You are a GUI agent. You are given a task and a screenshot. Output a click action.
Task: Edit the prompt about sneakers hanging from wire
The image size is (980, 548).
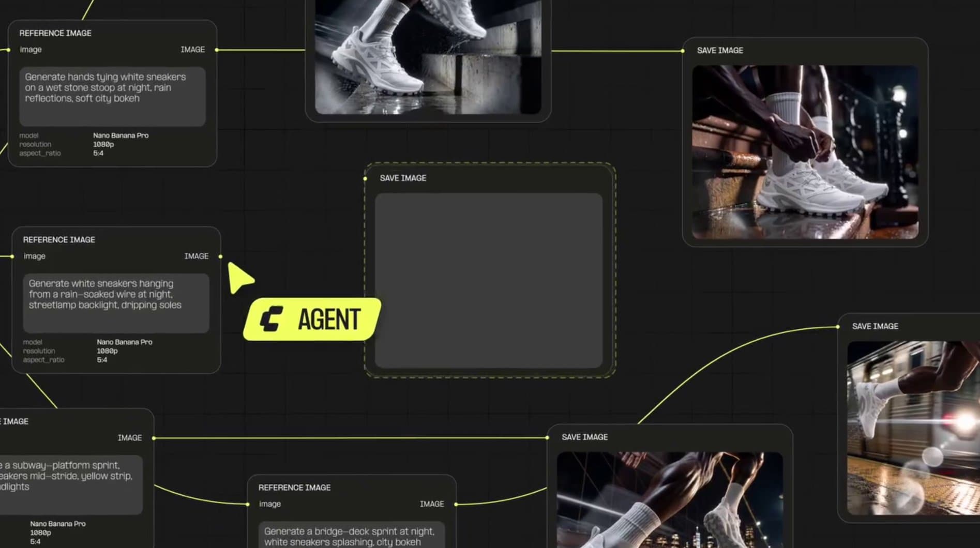click(x=116, y=303)
